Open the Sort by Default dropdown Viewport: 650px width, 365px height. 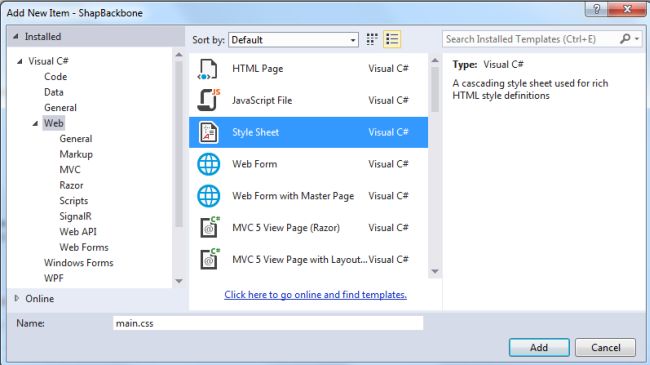(293, 40)
